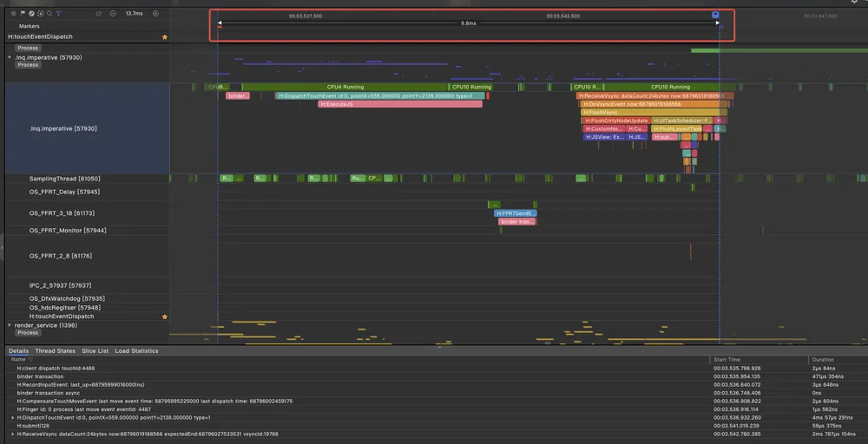The width and height of the screenshot is (868, 444).
Task: Collapse the .lnq.Imperative (57930) process
Action: pyautogui.click(x=10, y=57)
